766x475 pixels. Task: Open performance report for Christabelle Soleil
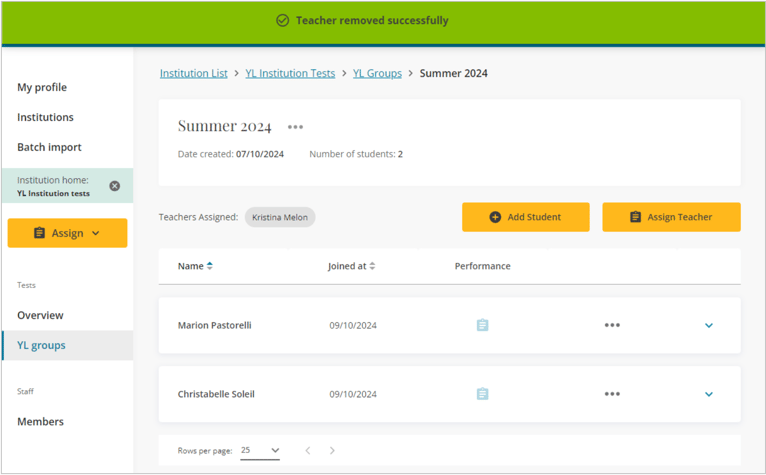482,394
